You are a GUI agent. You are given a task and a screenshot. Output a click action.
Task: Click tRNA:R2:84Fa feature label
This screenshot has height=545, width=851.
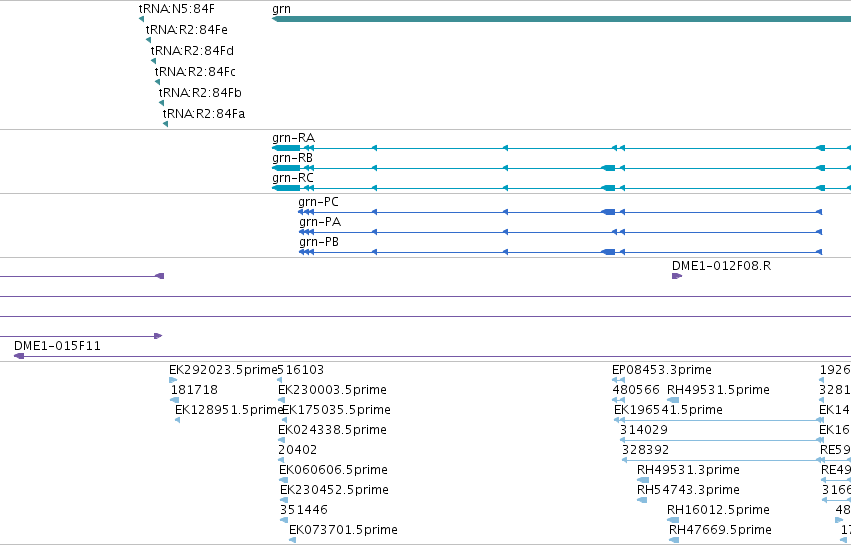click(x=204, y=114)
